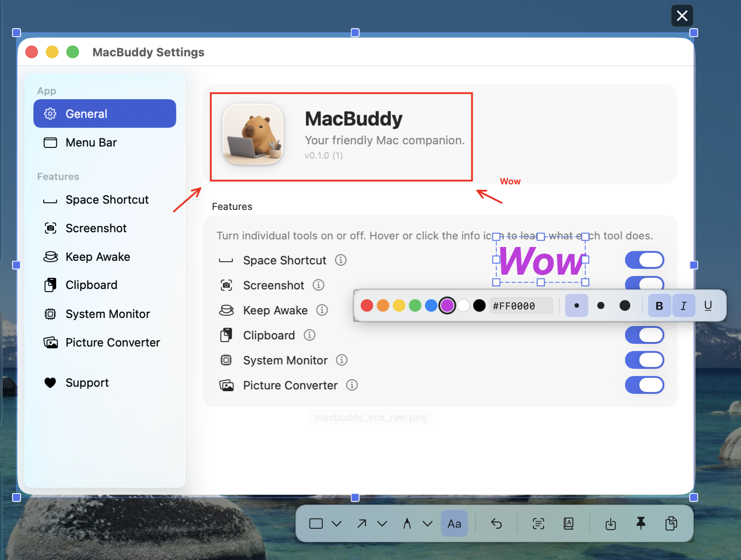Image resolution: width=741 pixels, height=560 pixels.
Task: Pin the screenshot to the screen
Action: pyautogui.click(x=641, y=523)
